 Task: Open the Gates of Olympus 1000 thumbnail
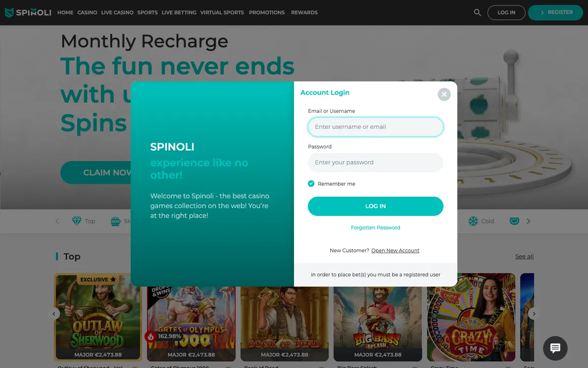tap(192, 323)
